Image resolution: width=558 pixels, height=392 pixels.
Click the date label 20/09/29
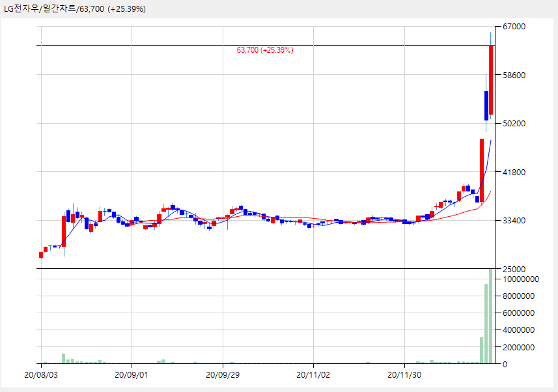click(x=223, y=375)
